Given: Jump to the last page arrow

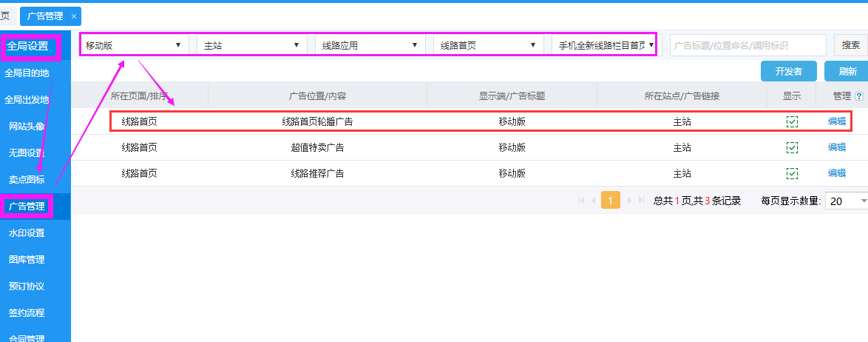Looking at the screenshot, I should click(642, 201).
